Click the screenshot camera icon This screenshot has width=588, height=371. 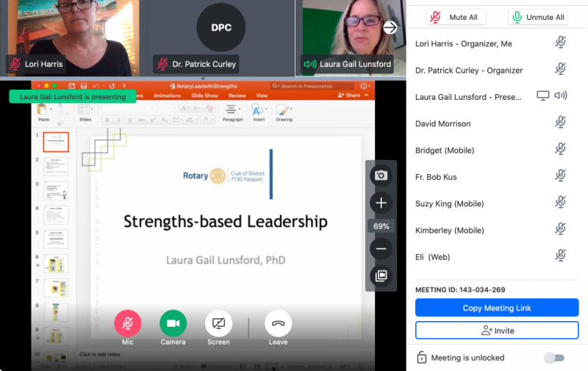[381, 175]
